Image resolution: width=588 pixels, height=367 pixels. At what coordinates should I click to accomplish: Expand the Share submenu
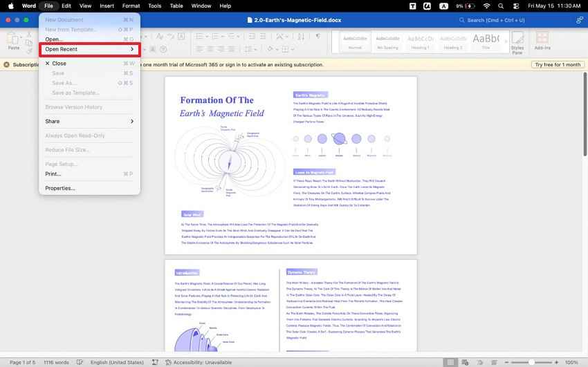[x=90, y=122]
